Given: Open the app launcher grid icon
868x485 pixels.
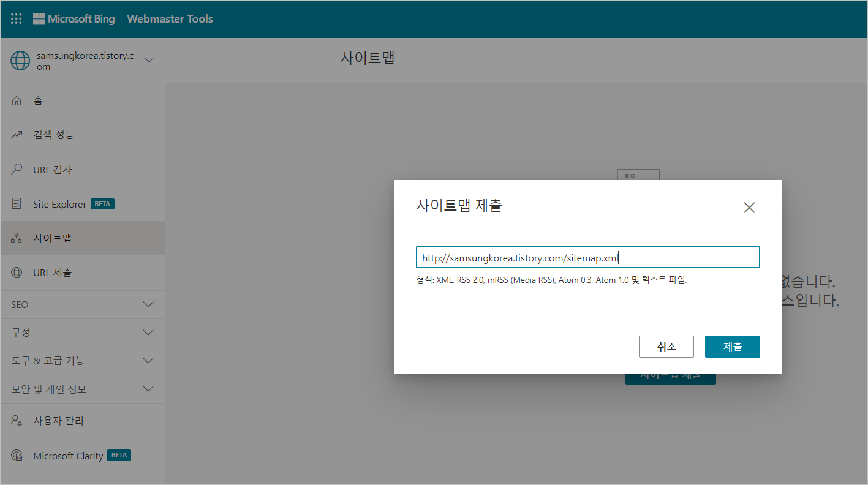Looking at the screenshot, I should pyautogui.click(x=17, y=19).
